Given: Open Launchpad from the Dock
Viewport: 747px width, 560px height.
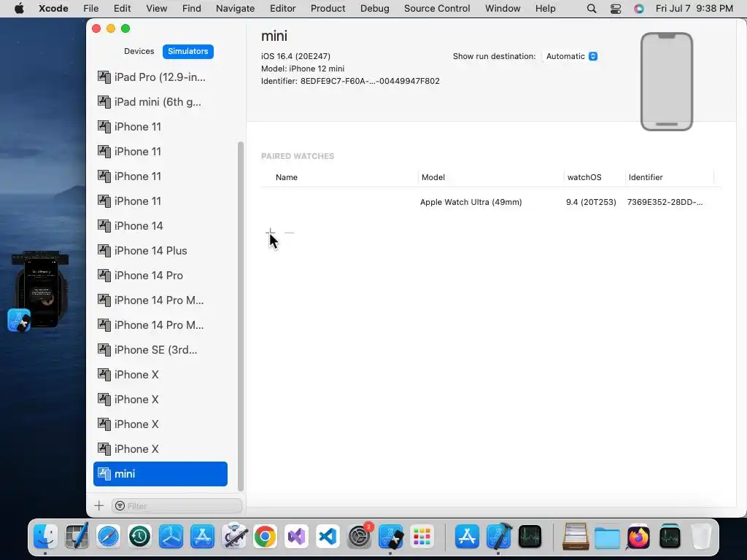Looking at the screenshot, I should (x=422, y=537).
